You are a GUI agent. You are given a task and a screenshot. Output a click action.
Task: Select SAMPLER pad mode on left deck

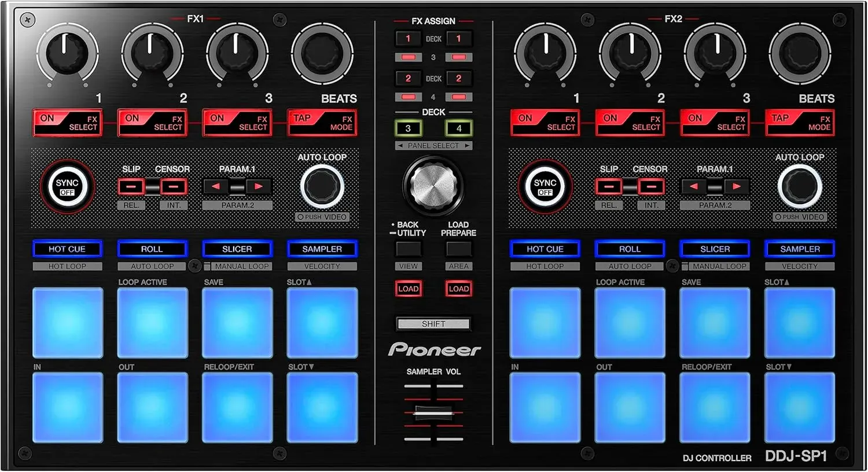(x=322, y=249)
